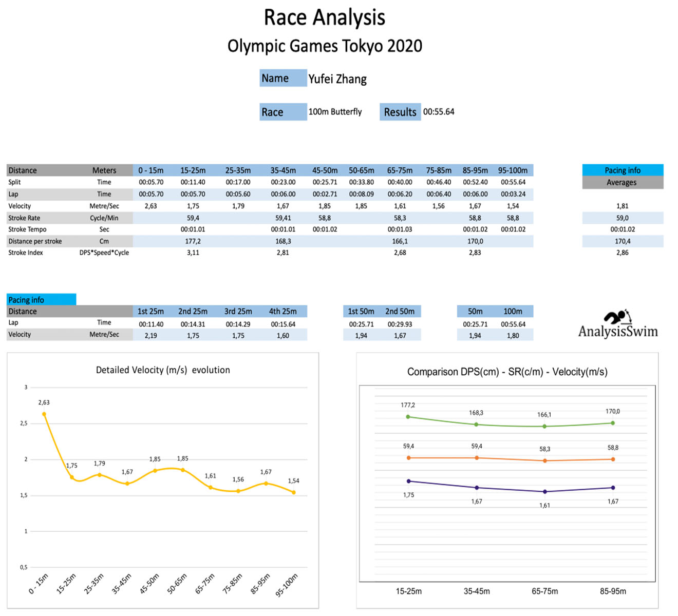The image size is (678, 616).
Task: Select the Distance per stroke row label
Action: pyautogui.click(x=35, y=241)
